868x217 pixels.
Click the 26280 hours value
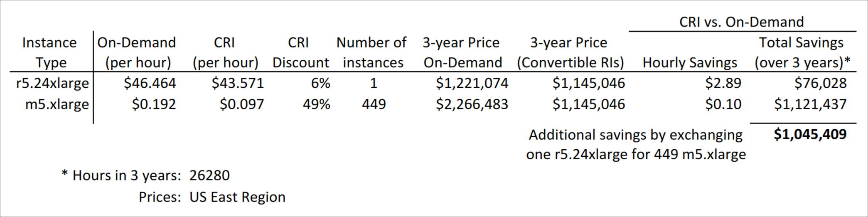(209, 175)
